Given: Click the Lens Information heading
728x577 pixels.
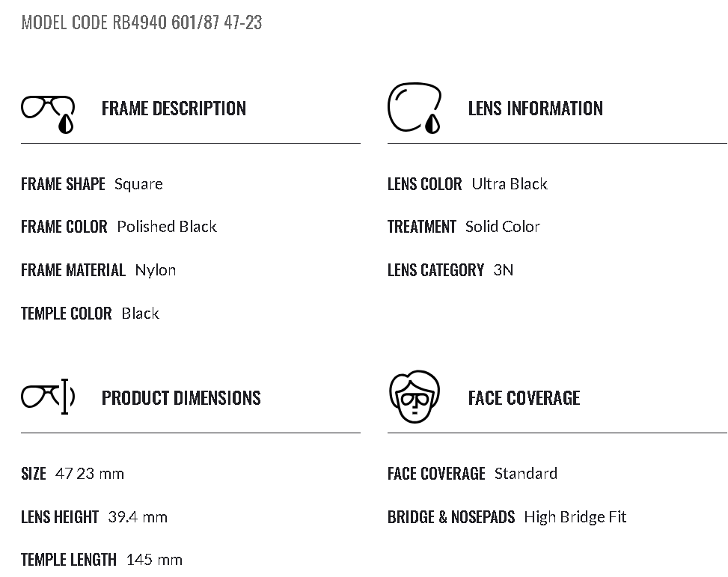Looking at the screenshot, I should pyautogui.click(x=535, y=109).
